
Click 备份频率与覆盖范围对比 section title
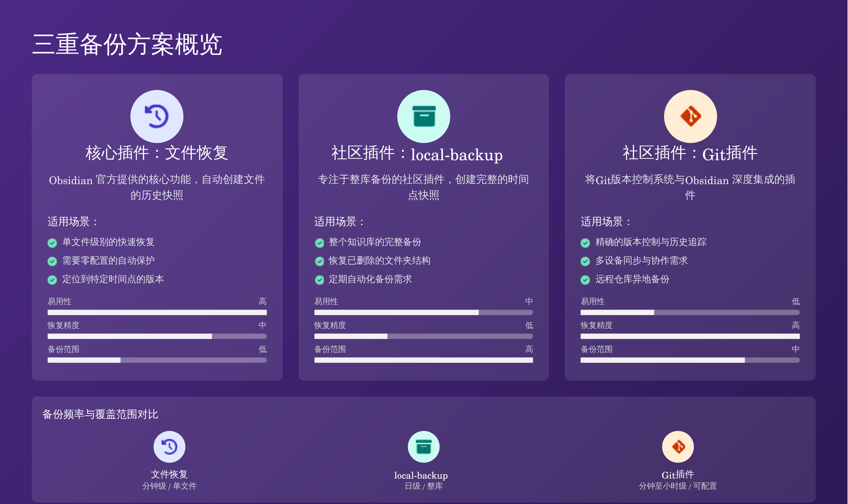point(100,414)
